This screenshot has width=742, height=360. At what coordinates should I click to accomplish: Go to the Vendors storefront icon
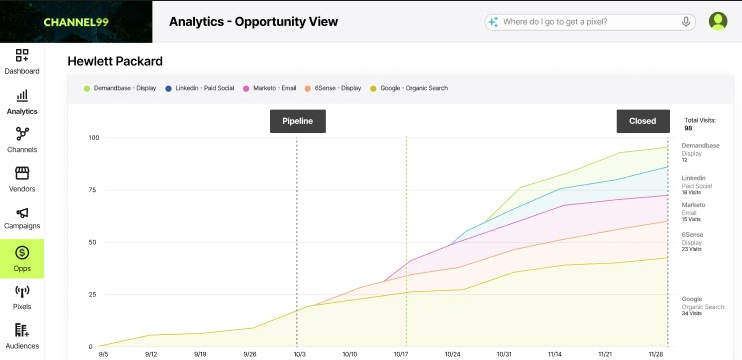pos(22,173)
